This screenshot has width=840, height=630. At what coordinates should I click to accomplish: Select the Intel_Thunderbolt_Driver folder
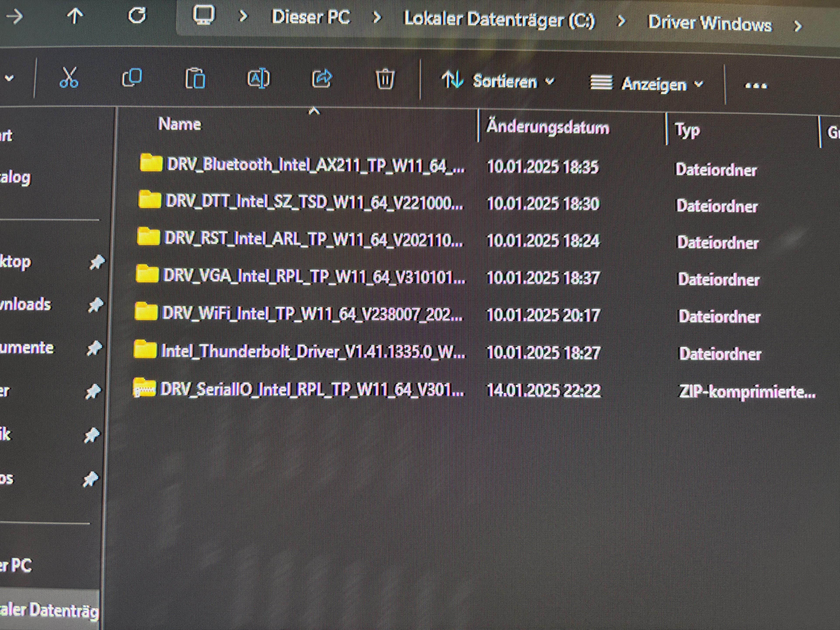pos(312,352)
